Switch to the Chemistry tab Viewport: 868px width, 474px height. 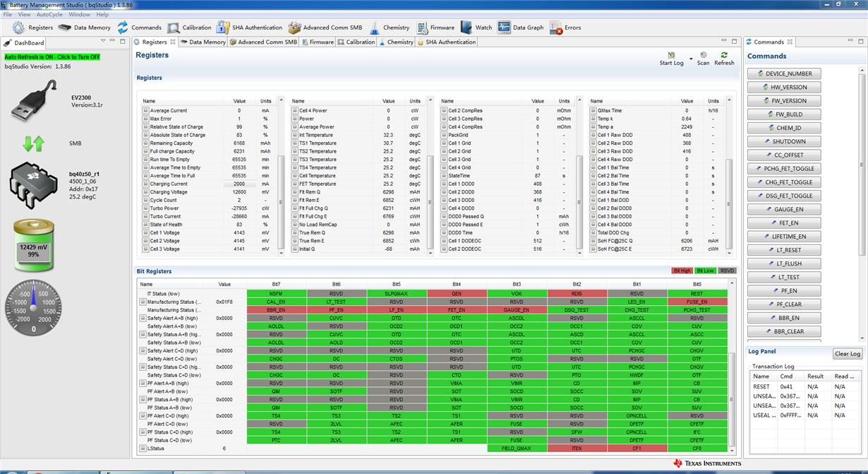[x=397, y=42]
